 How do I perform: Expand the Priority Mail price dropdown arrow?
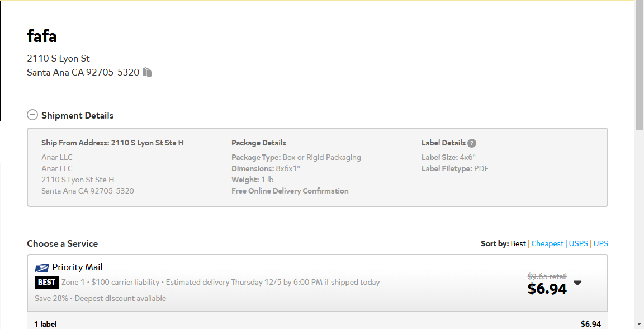[577, 283]
